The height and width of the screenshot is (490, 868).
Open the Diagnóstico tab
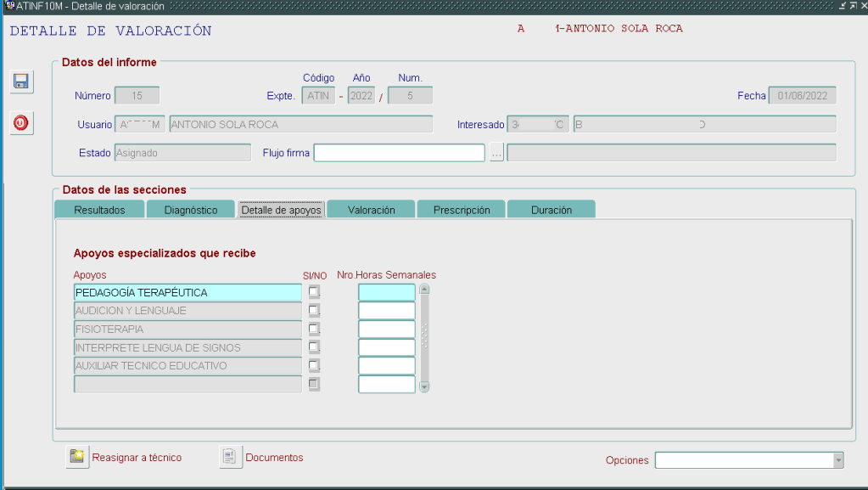coord(191,210)
